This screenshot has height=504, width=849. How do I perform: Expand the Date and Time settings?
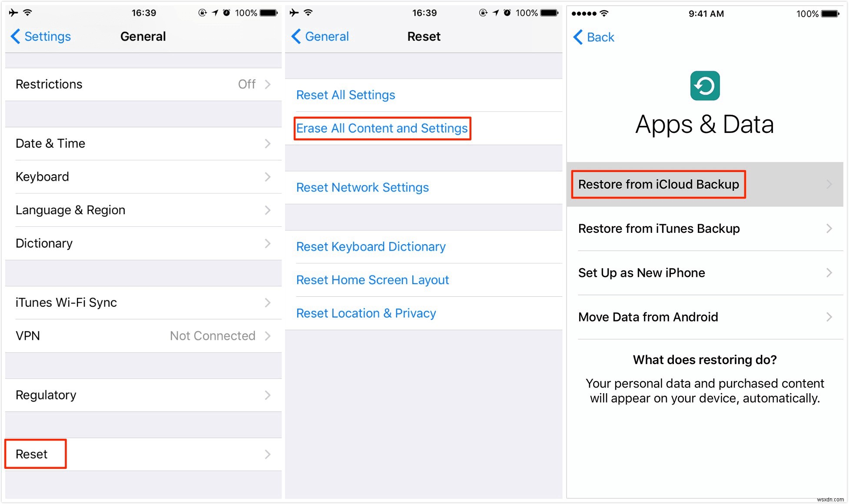(x=142, y=143)
